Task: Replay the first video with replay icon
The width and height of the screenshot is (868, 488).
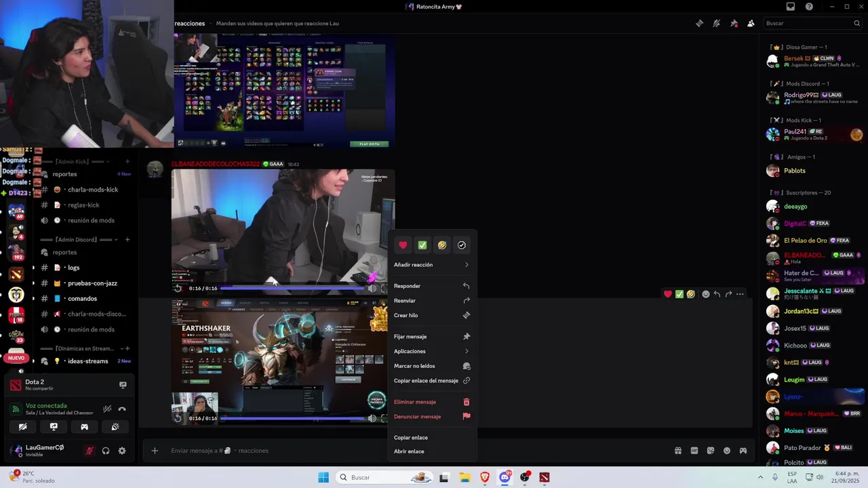Action: click(178, 288)
